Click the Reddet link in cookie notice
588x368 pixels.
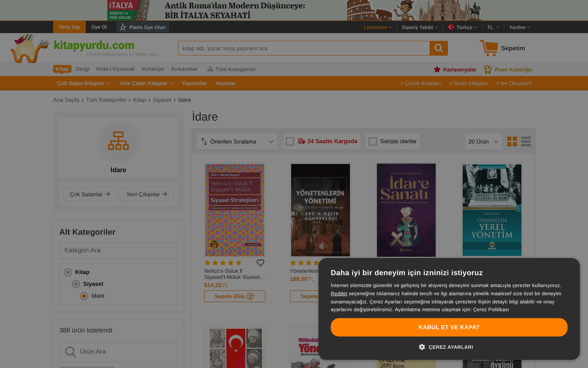339,294
